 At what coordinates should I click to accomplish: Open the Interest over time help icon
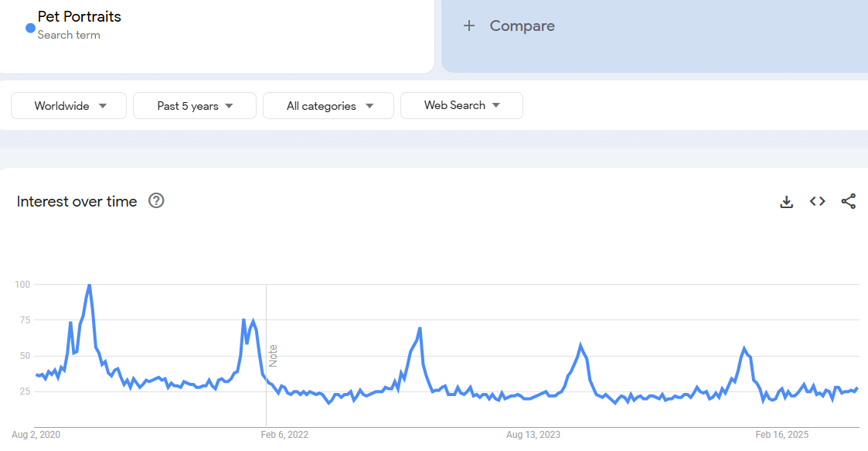pyautogui.click(x=156, y=201)
